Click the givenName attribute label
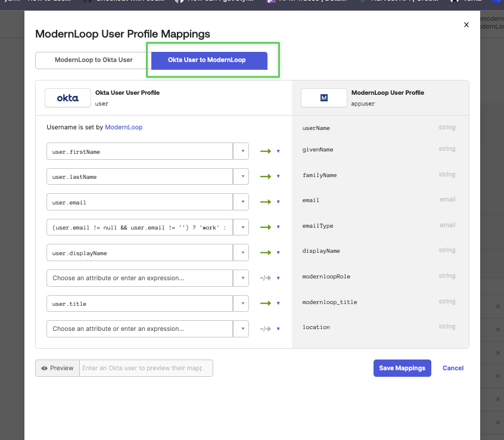This screenshot has width=504, height=440. (x=318, y=150)
